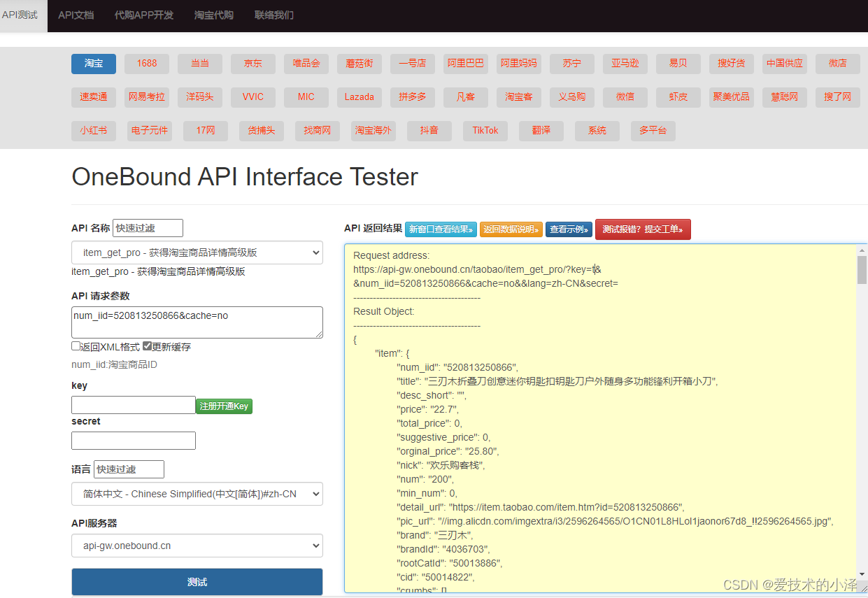Choose the 淘宝客 platform button
The image size is (868, 598).
pyautogui.click(x=519, y=97)
